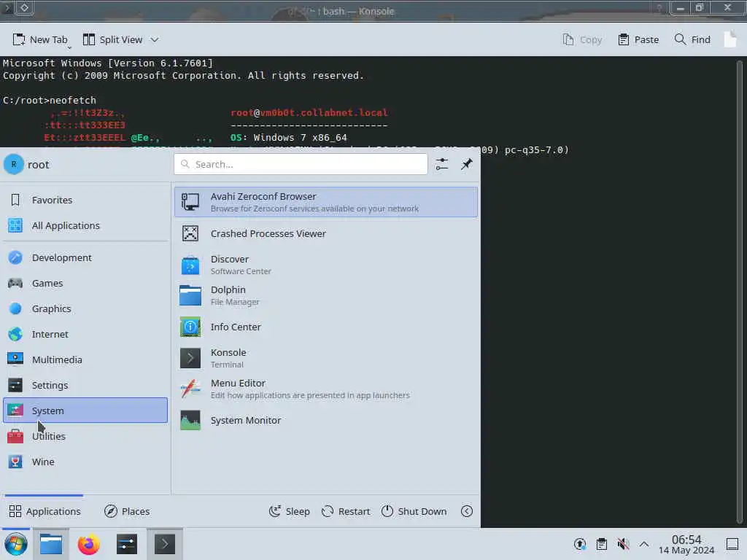Click muted volume tray icon
This screenshot has height=560, width=747.
pyautogui.click(x=623, y=544)
